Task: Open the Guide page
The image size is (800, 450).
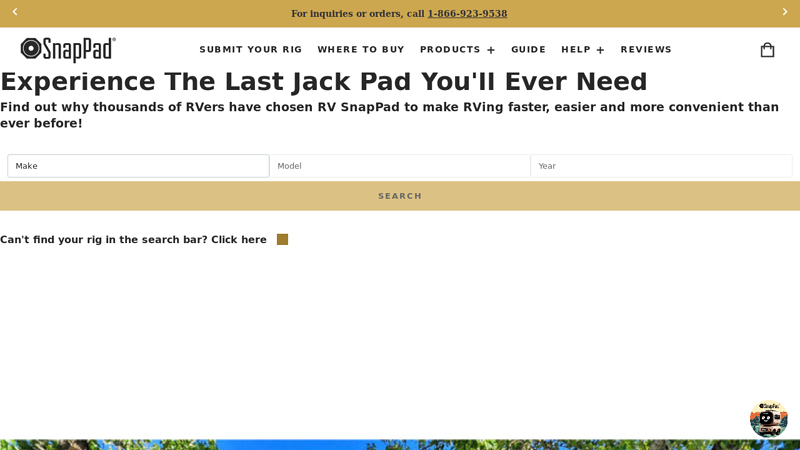Action: pyautogui.click(x=529, y=49)
